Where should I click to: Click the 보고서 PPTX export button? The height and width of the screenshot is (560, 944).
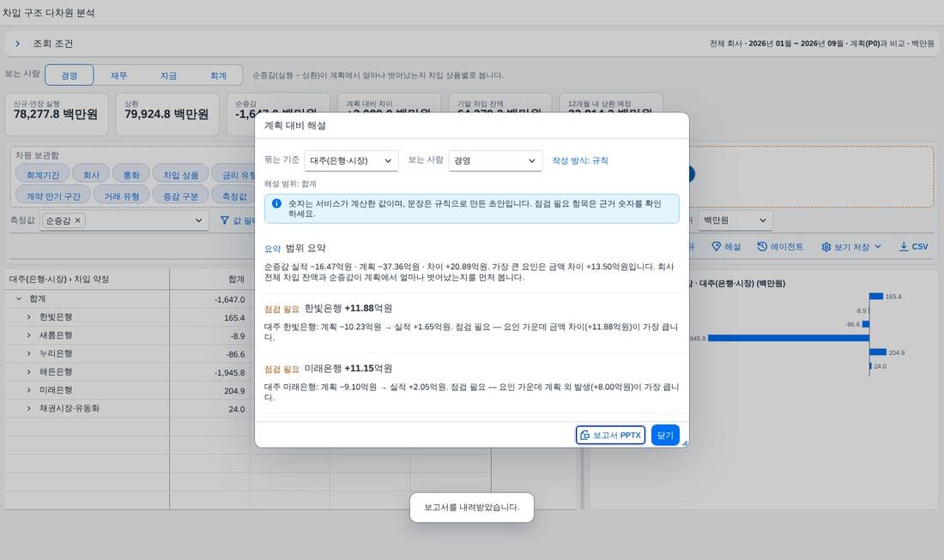click(610, 435)
